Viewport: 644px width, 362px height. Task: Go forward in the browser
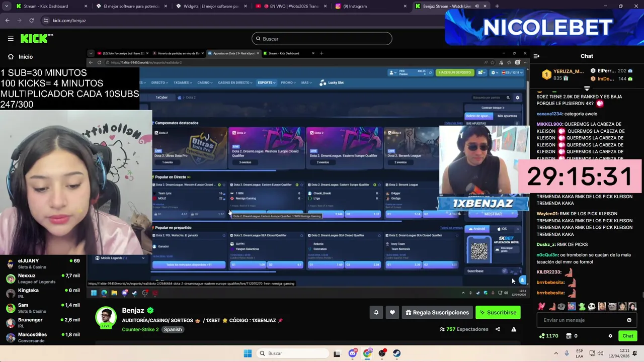click(x=19, y=21)
